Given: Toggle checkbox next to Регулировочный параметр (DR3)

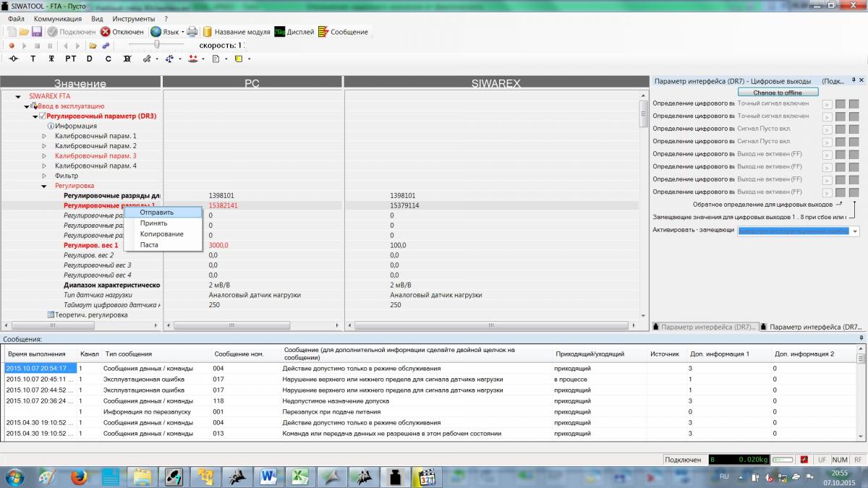Looking at the screenshot, I should [42, 116].
